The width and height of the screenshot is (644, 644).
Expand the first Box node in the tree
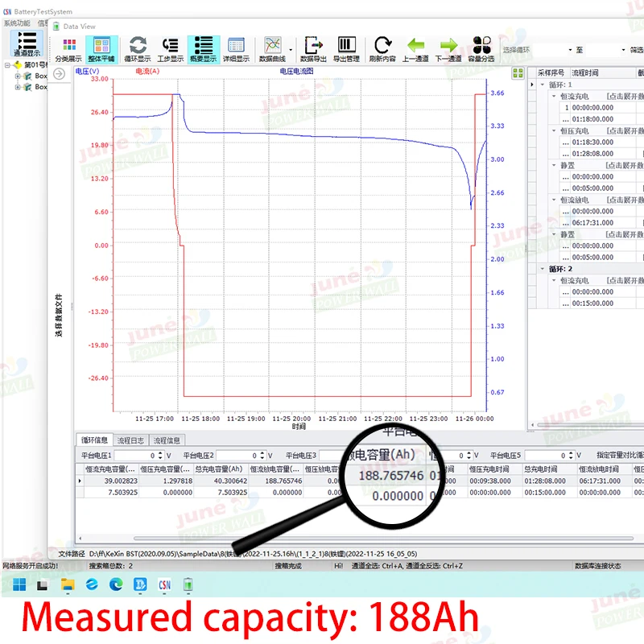[17, 76]
